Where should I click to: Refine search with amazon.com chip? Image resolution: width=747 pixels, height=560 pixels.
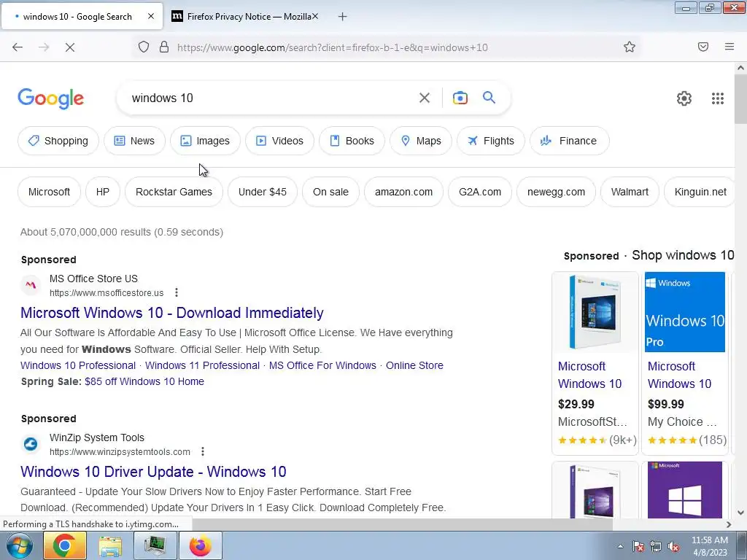tap(403, 192)
